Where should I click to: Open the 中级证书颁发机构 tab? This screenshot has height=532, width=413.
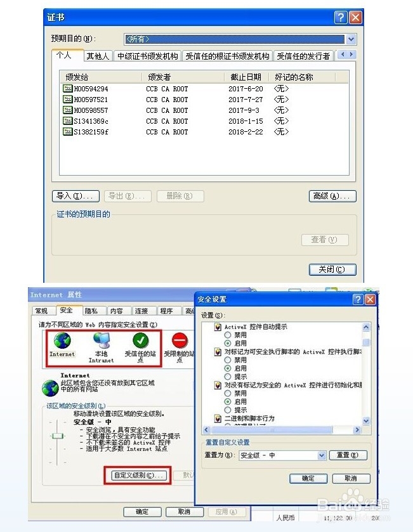tap(148, 56)
